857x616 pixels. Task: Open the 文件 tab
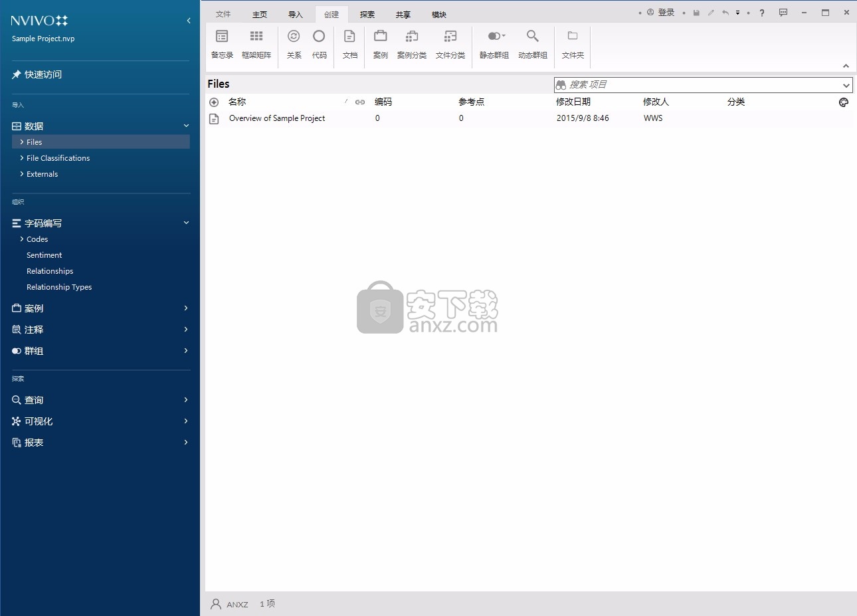[x=223, y=14]
